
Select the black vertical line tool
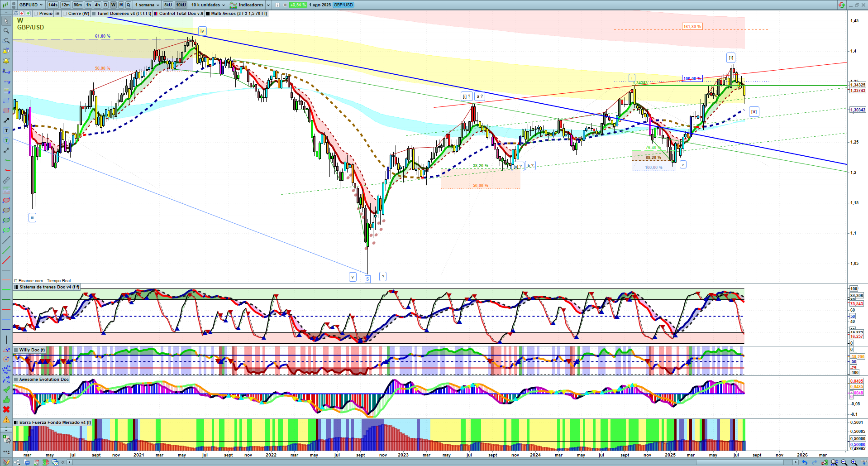(6, 340)
